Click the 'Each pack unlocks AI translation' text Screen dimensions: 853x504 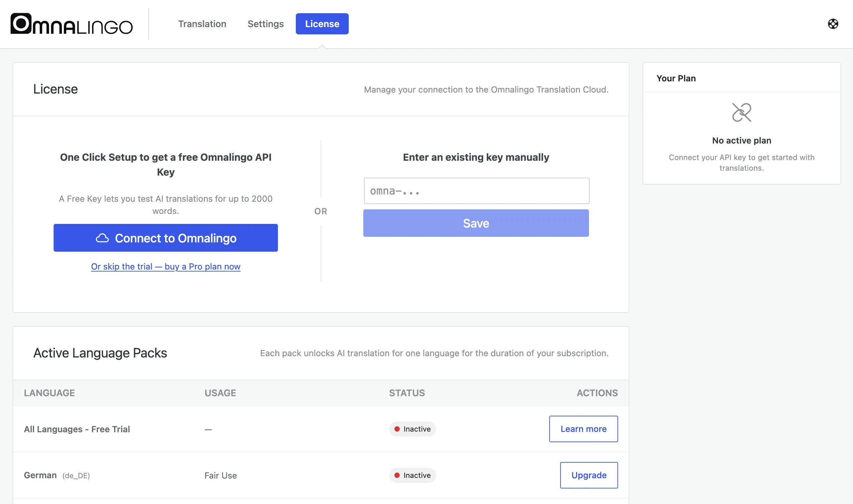pyautogui.click(x=434, y=353)
